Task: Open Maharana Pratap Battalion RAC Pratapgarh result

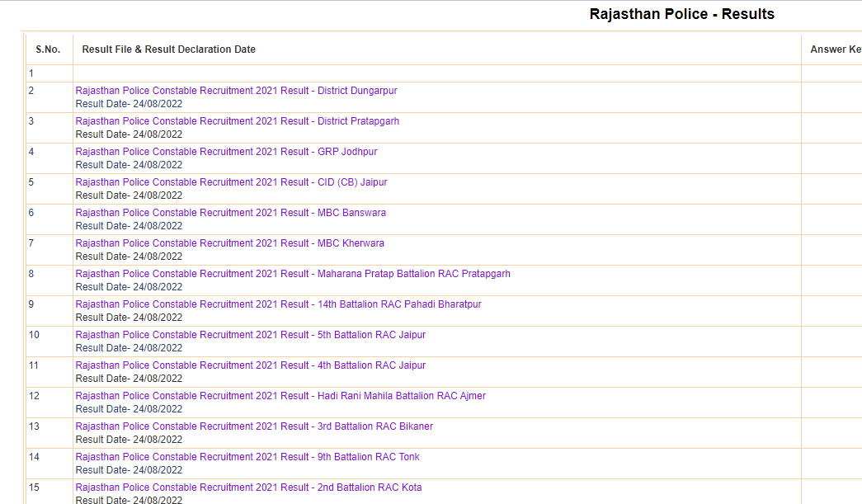Action: (x=293, y=274)
